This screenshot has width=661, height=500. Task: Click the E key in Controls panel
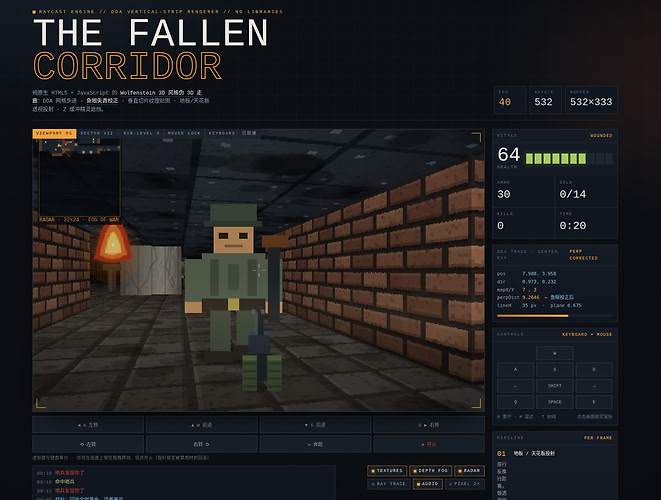click(x=594, y=402)
